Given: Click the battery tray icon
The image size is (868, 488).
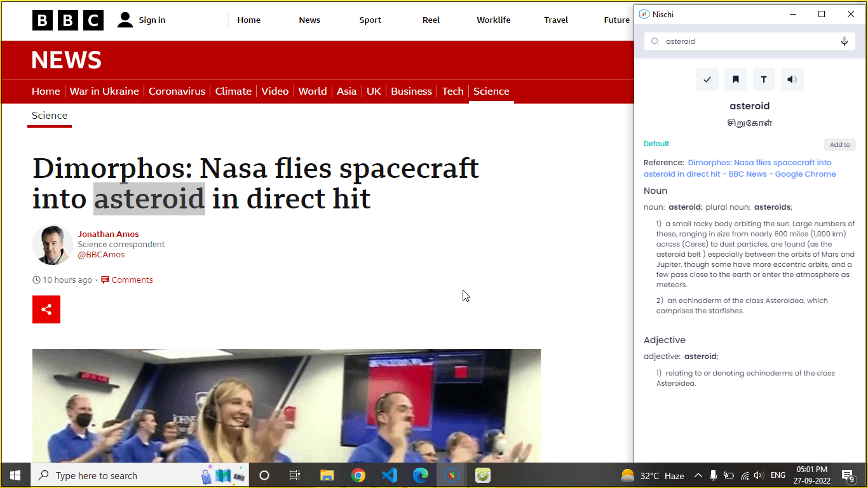Looking at the screenshot, I should tap(729, 475).
